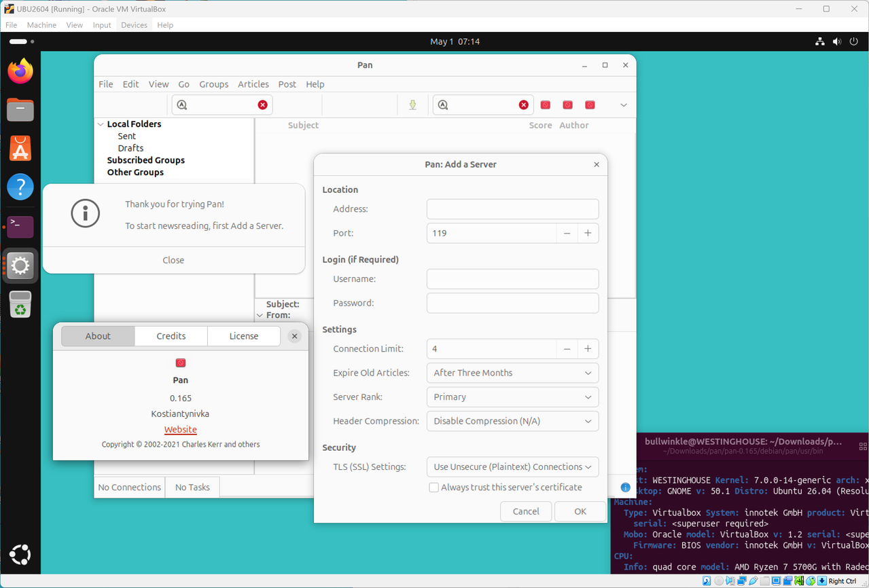Click the volume icon in the GNOME top bar

click(837, 41)
